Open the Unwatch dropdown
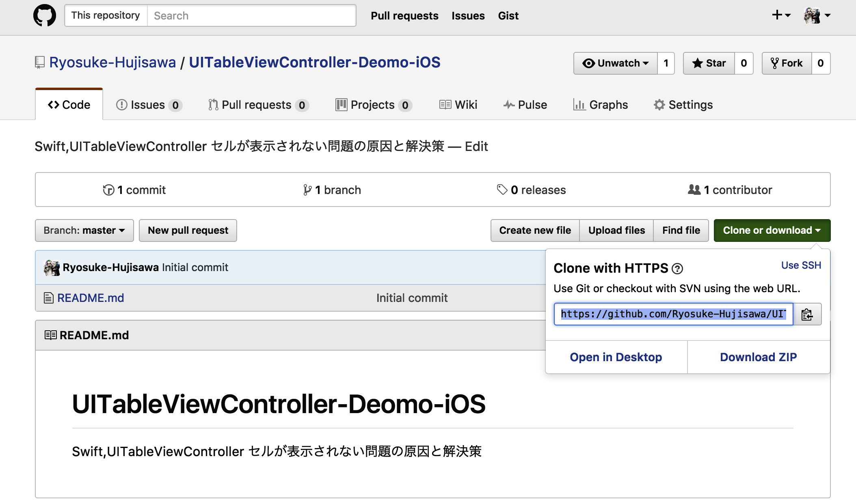This screenshot has height=504, width=856. [x=616, y=63]
